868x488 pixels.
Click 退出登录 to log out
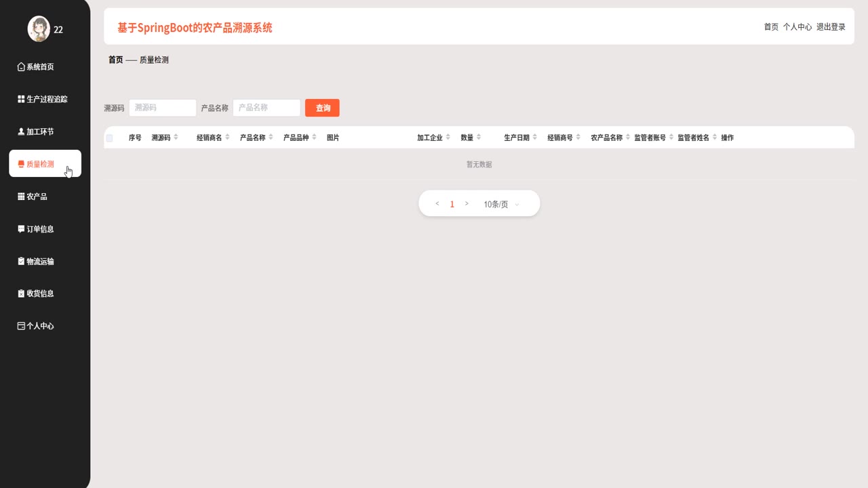(831, 27)
